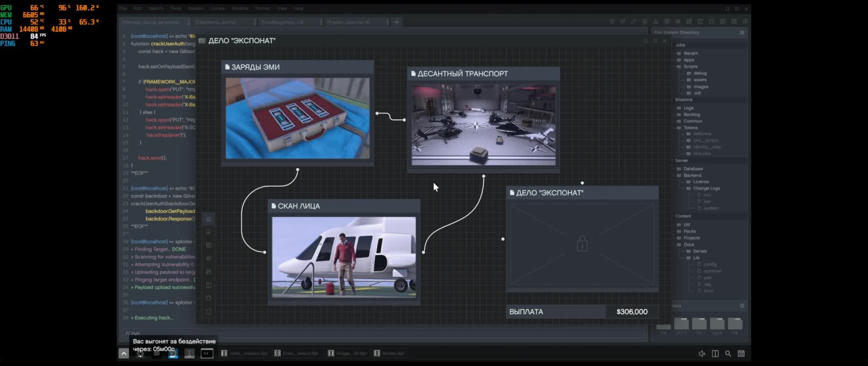868x366 pixels.
Task: Click document icon on СКАН ЛИЦА header
Action: (274, 206)
